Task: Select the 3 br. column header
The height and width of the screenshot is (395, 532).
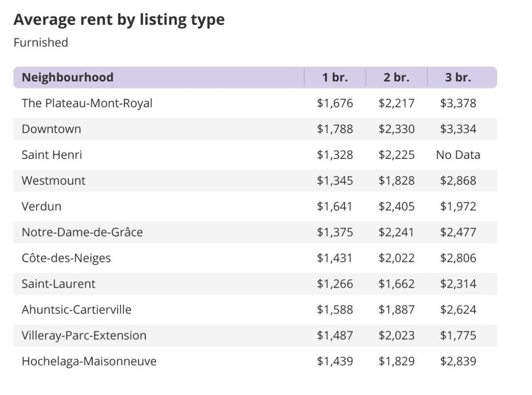Action: click(458, 77)
